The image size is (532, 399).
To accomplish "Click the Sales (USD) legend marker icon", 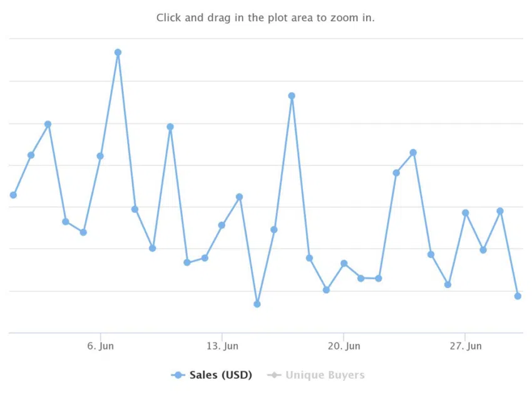I will tap(178, 375).
